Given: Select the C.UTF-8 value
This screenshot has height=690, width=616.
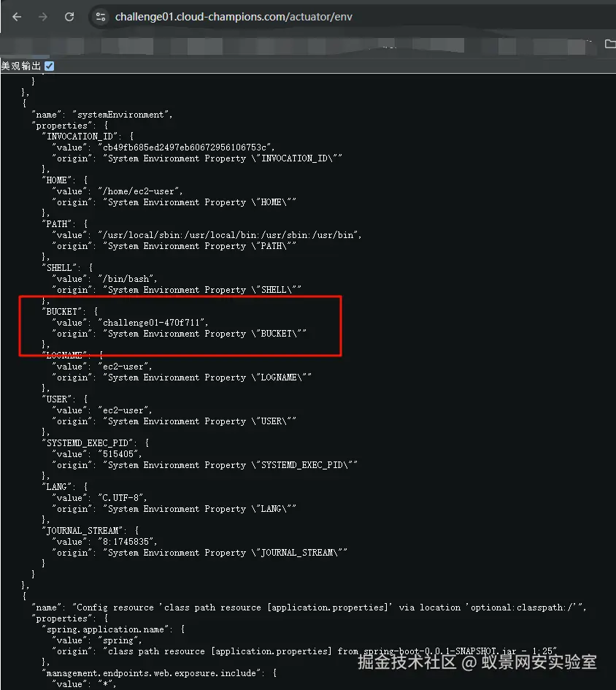Looking at the screenshot, I should point(120,498).
